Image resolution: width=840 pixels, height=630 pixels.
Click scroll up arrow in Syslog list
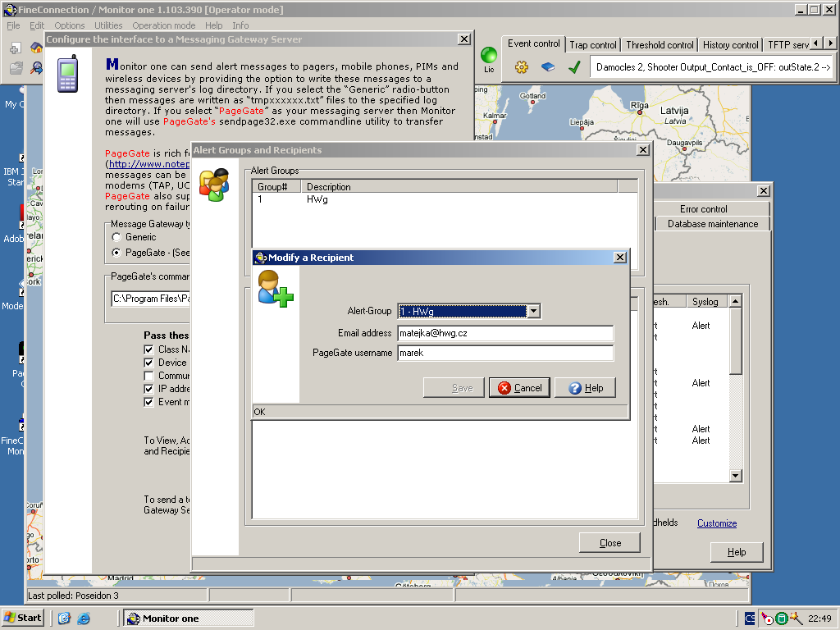point(736,301)
